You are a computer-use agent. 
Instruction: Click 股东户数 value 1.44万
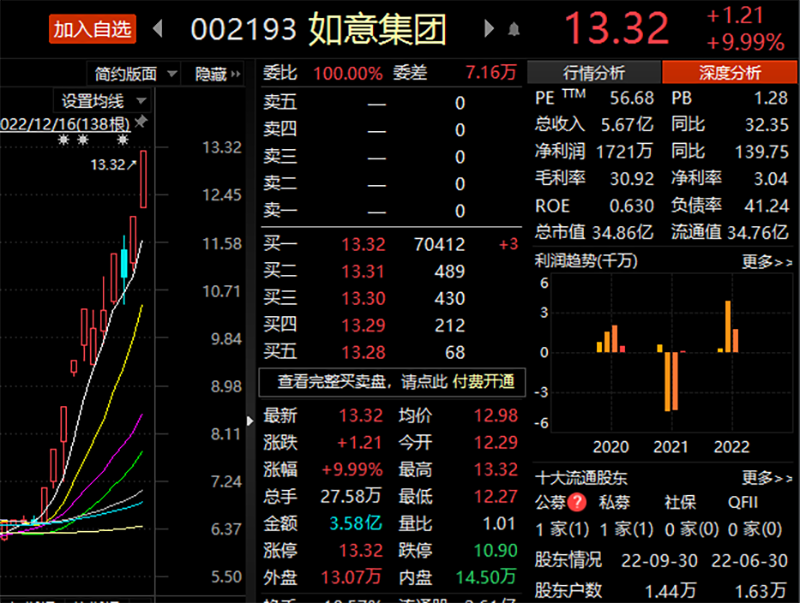tap(670, 591)
